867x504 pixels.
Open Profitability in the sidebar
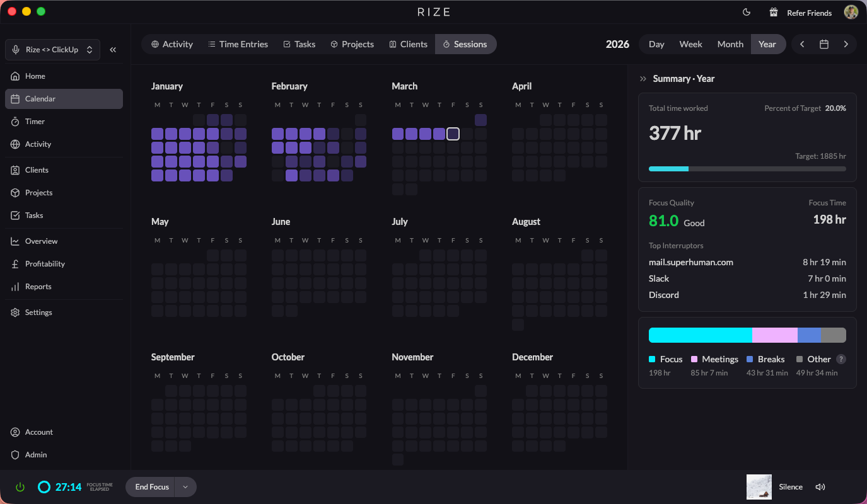point(45,264)
